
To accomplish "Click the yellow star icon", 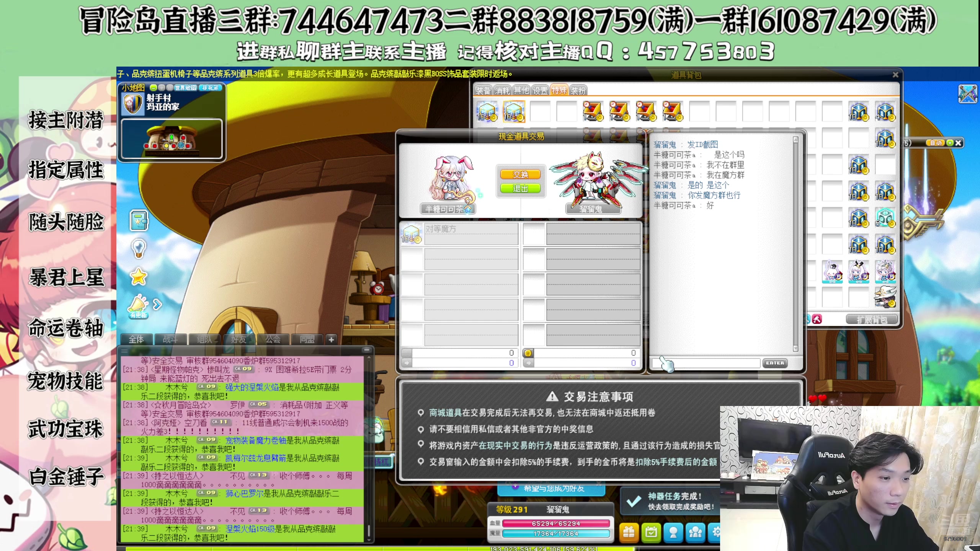I will (139, 276).
